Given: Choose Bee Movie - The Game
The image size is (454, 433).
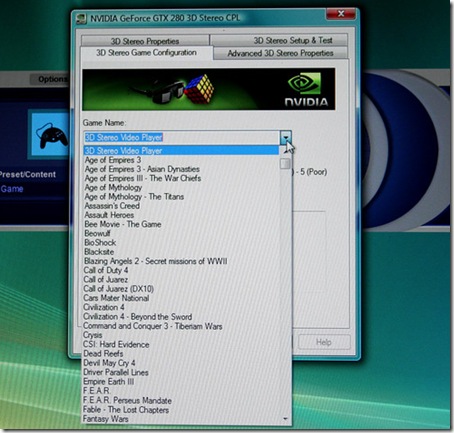Looking at the screenshot, I should click(181, 224).
